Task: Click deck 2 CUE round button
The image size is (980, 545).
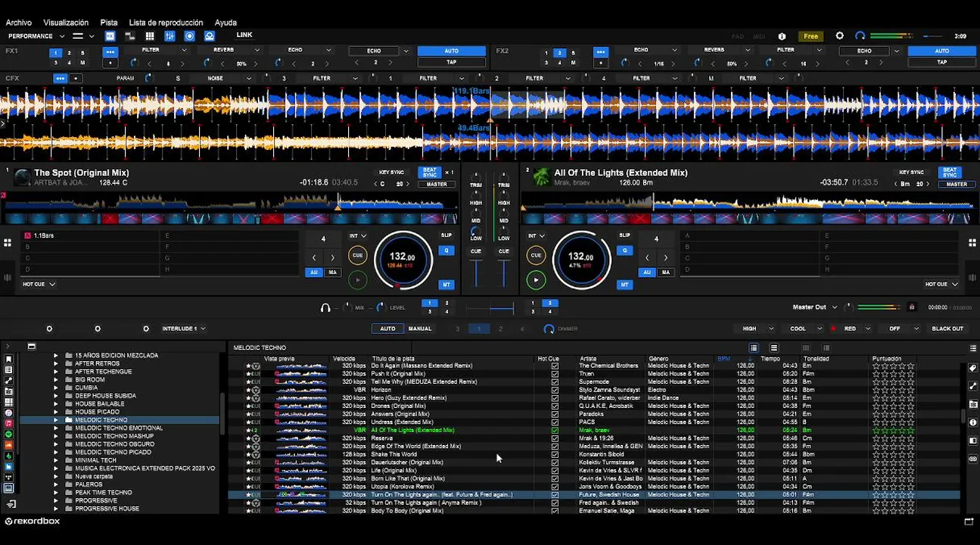Action: (536, 255)
